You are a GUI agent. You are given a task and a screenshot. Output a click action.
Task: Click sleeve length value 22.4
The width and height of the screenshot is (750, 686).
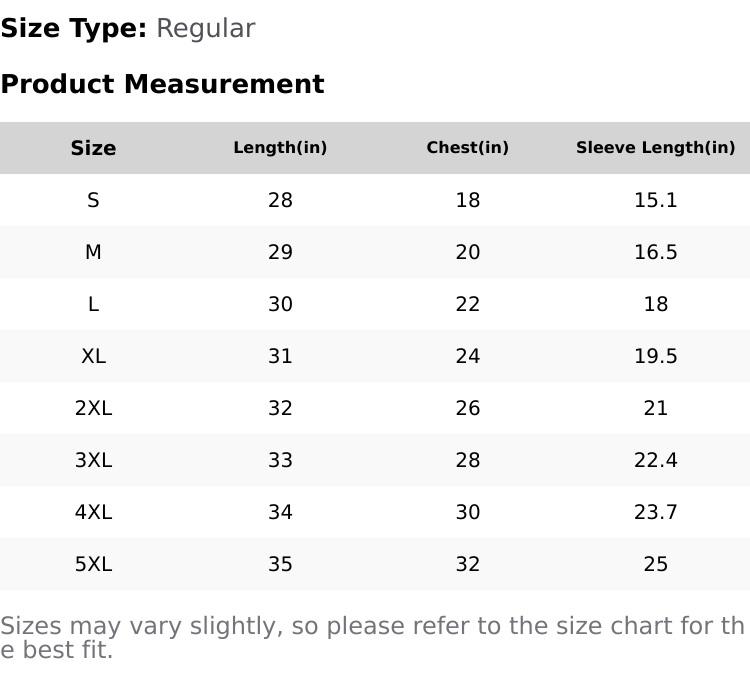pyautogui.click(x=655, y=460)
